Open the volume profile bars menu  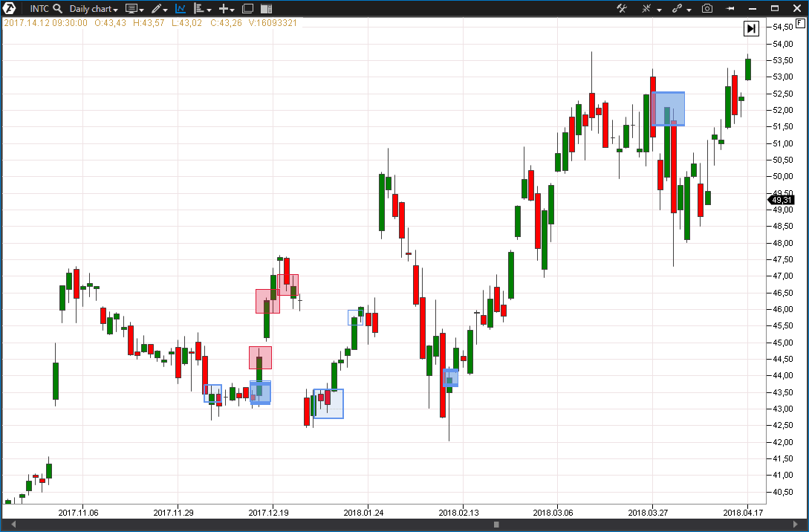(x=202, y=9)
